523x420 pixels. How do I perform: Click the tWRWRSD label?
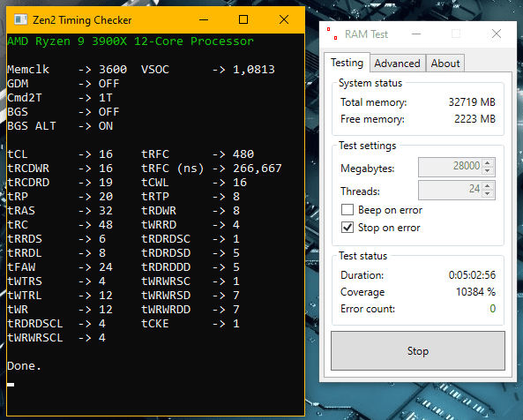point(166,296)
